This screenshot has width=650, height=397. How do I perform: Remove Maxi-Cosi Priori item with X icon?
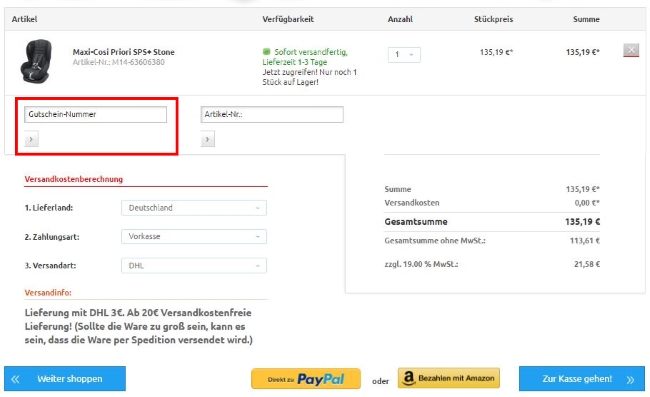point(631,50)
